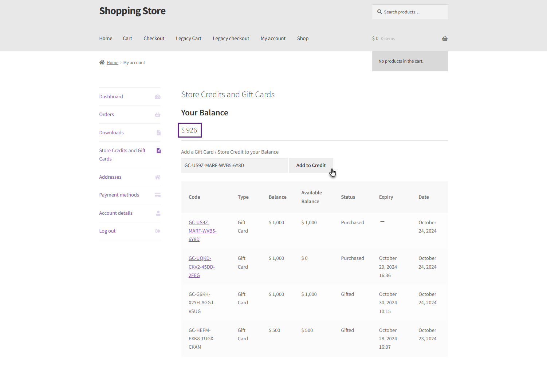547x392 pixels.
Task: Go to Checkout in navigation
Action: click(x=154, y=39)
